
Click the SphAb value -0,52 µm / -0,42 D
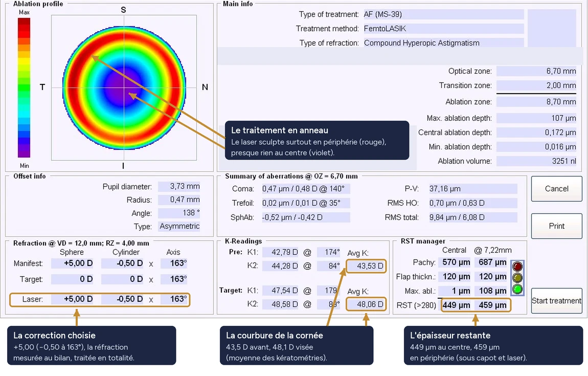pos(306,217)
